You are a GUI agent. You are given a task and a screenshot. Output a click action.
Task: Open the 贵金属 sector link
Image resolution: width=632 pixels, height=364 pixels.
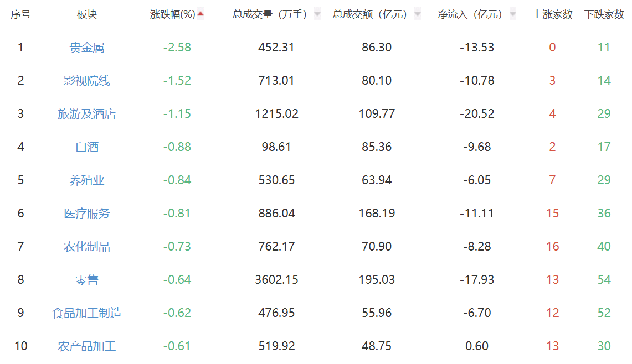pos(86,48)
